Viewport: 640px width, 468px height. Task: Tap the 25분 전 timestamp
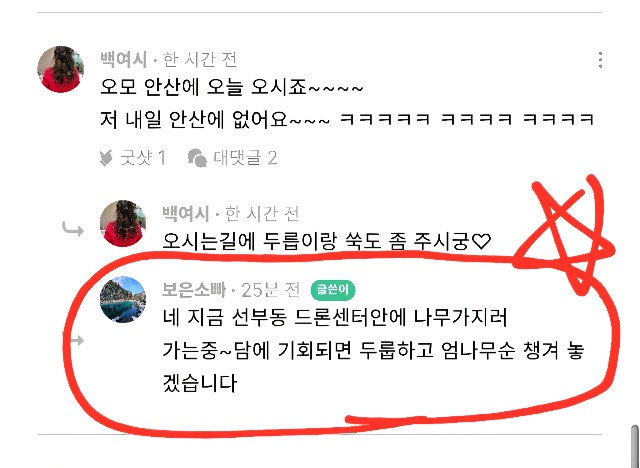(271, 290)
